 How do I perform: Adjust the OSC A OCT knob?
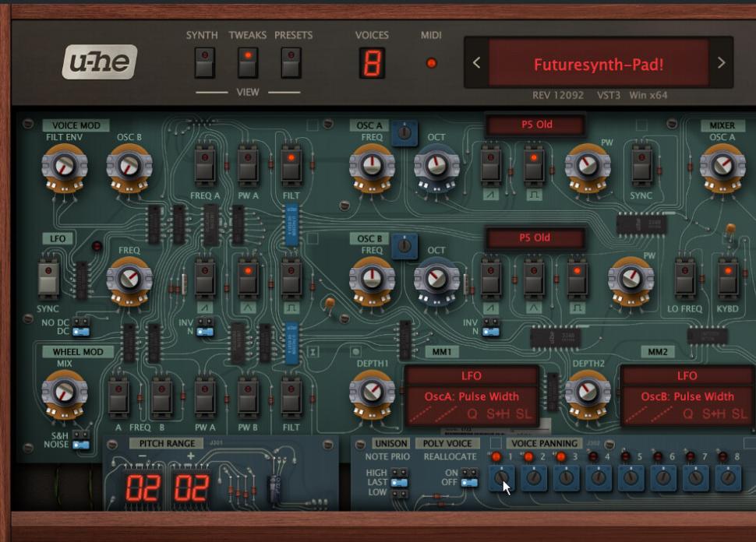click(436, 167)
